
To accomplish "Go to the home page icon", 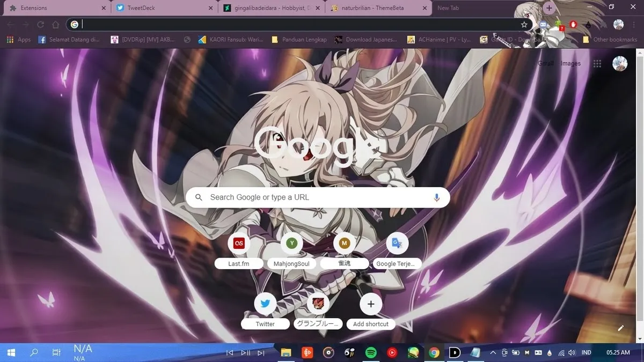I will (55, 25).
